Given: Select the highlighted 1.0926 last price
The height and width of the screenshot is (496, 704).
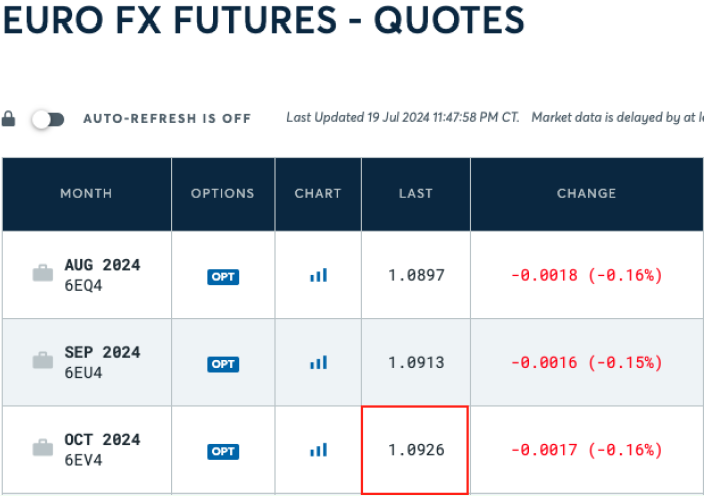Looking at the screenshot, I should coord(416,450).
